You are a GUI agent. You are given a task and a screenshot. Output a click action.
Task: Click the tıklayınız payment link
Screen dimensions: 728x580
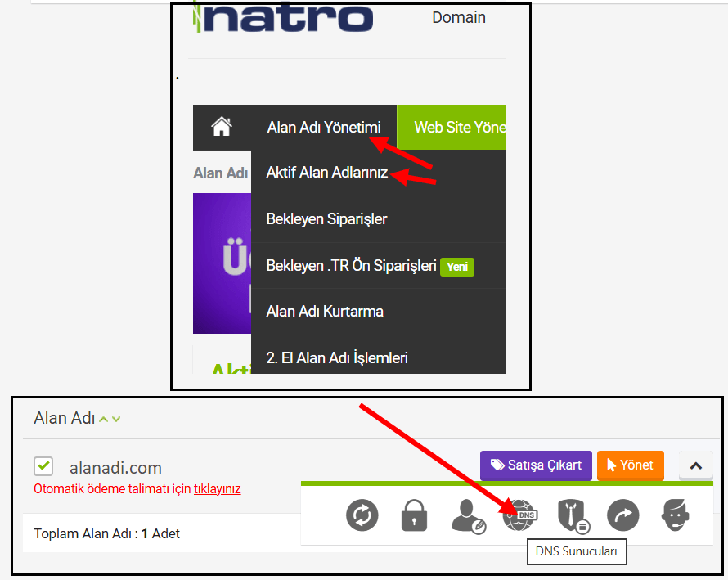click(x=217, y=489)
